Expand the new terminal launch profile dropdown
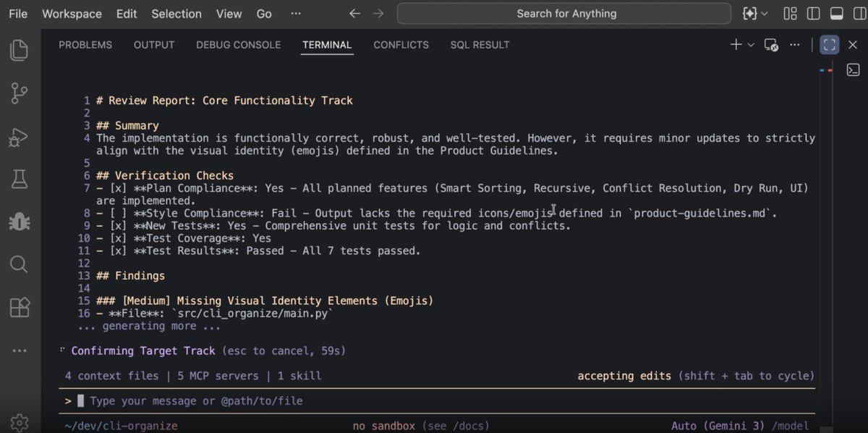 [751, 45]
